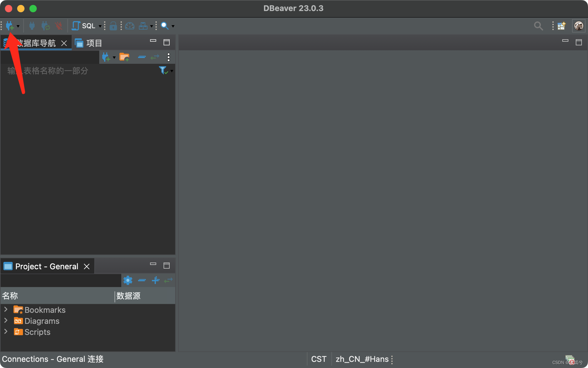This screenshot has height=368, width=588.
Task: Click the 名称 column header
Action: (58, 296)
